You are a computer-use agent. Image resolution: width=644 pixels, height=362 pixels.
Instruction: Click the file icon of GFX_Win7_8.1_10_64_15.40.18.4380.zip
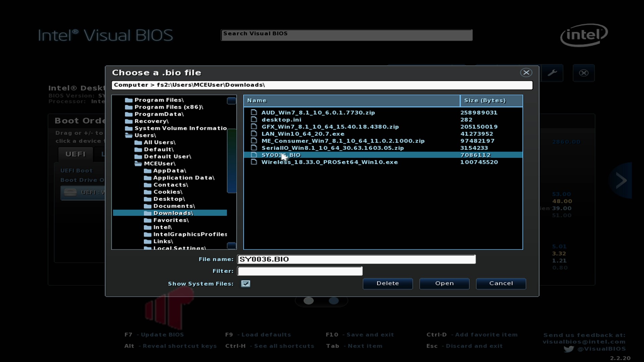254,126
